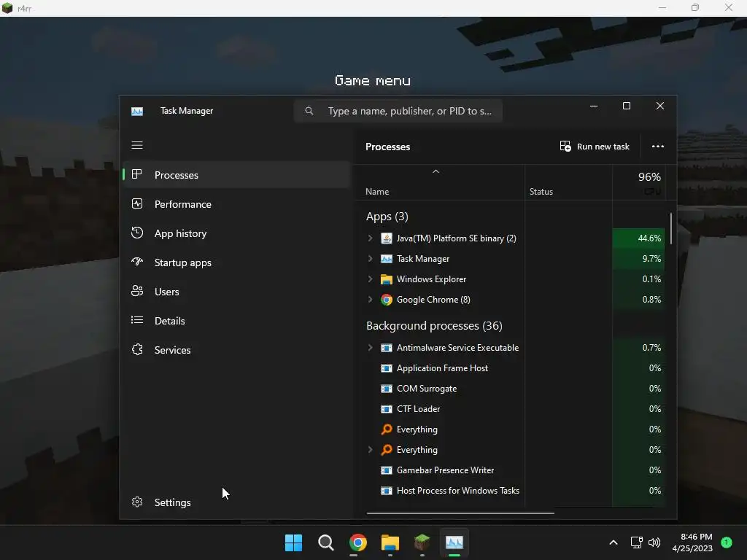Open more options three-dot menu
This screenshot has width=747, height=560.
(x=657, y=146)
